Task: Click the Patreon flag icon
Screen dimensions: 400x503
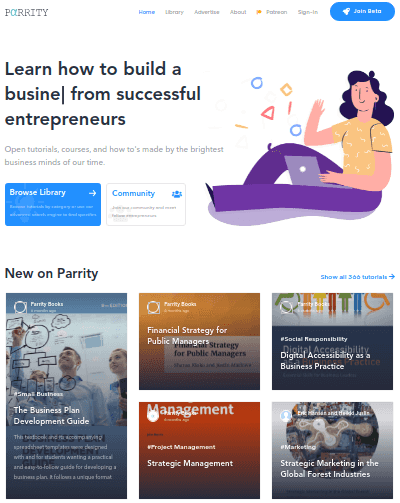Action: tap(259, 12)
